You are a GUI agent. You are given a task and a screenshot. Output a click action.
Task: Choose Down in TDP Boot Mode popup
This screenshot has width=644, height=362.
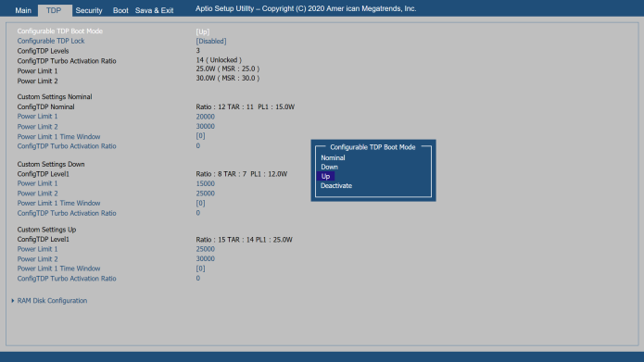[329, 167]
